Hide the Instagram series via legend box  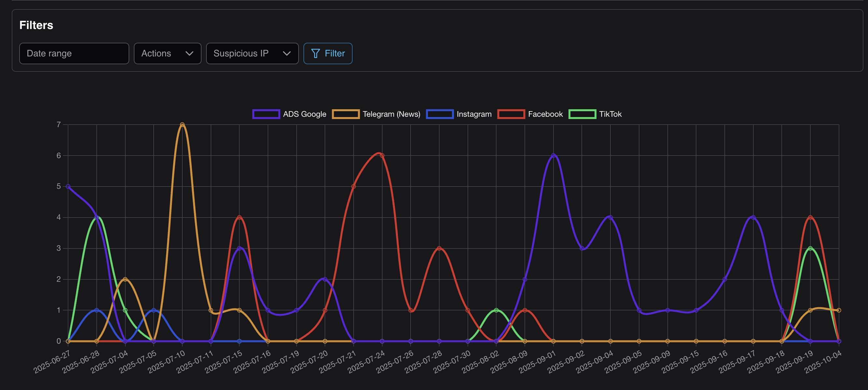[440, 114]
